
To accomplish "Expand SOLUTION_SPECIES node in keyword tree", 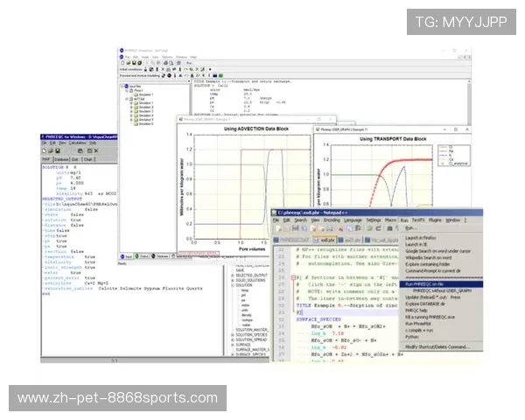I will [x=233, y=335].
